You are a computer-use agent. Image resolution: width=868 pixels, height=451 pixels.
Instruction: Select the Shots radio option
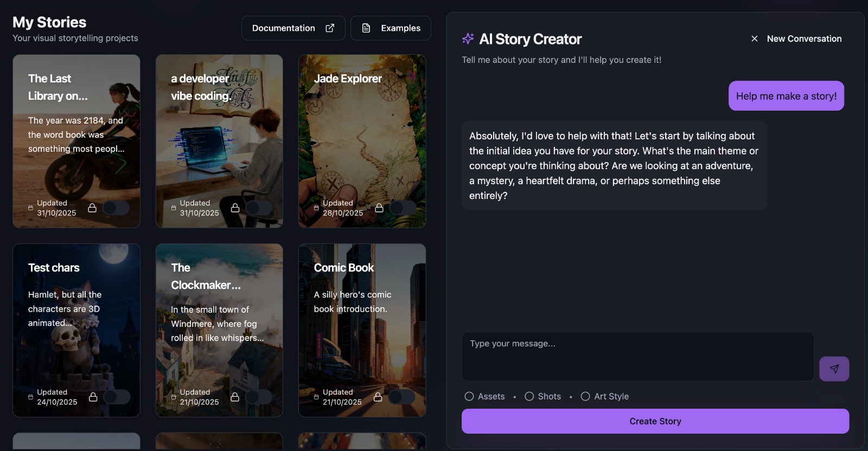529,396
